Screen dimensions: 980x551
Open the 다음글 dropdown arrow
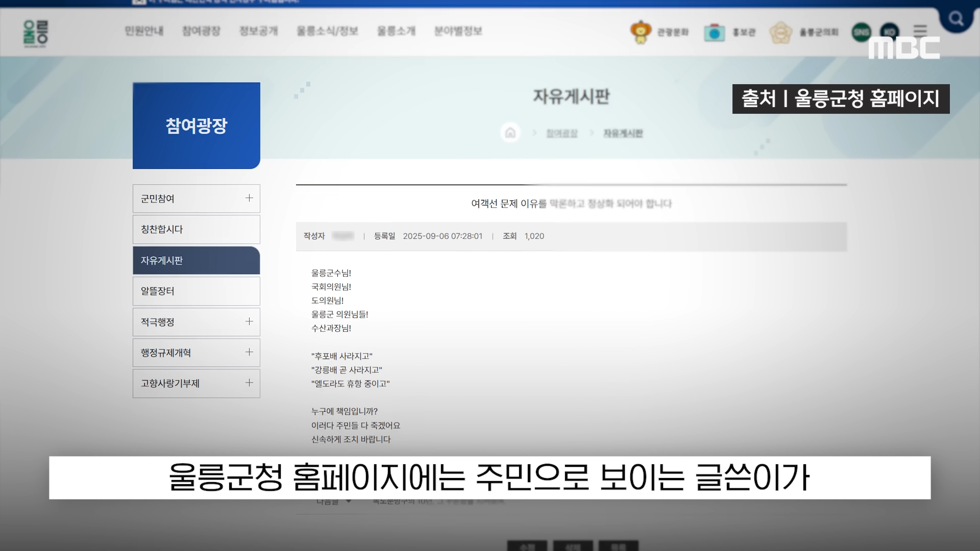pos(348,501)
